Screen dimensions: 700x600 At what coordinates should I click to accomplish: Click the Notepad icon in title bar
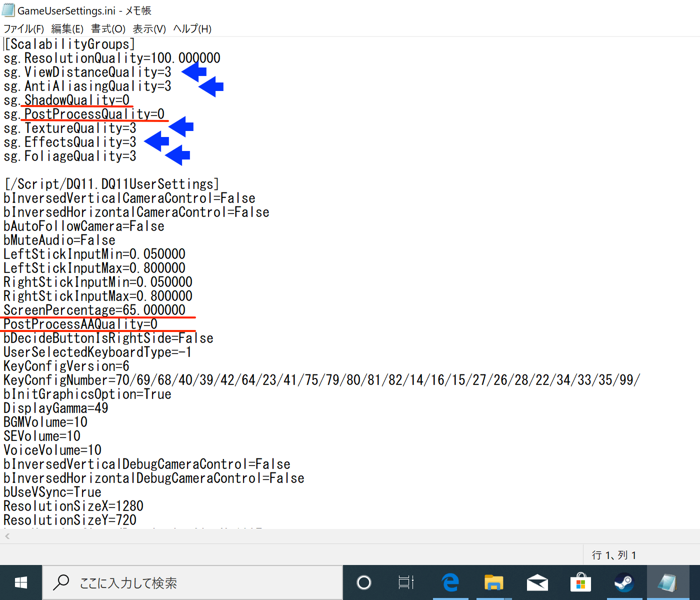(x=8, y=10)
